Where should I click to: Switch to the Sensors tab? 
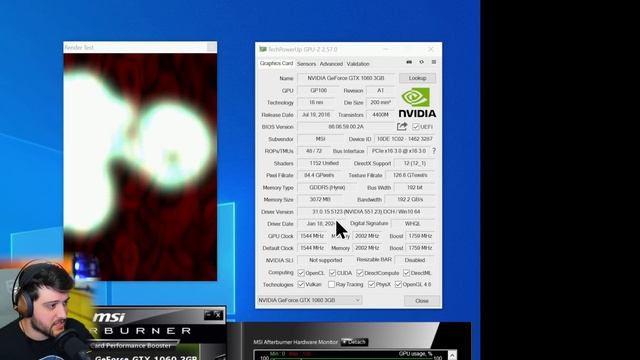(306, 64)
